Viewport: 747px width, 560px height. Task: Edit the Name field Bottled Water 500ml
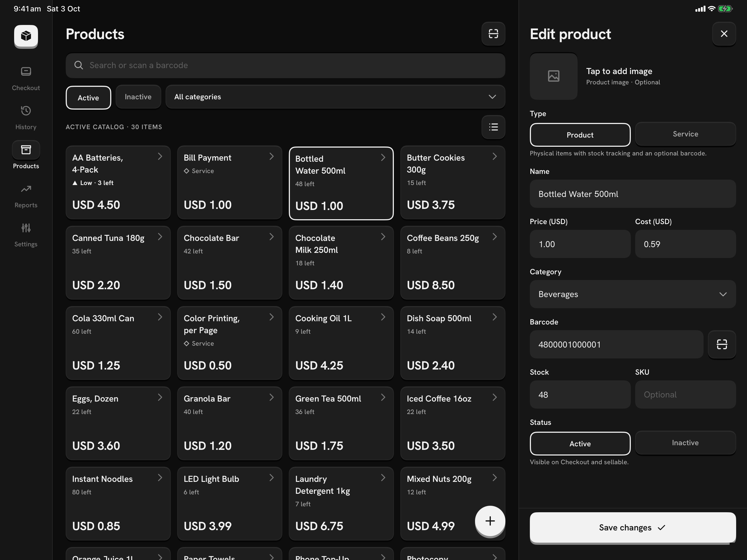point(633,194)
